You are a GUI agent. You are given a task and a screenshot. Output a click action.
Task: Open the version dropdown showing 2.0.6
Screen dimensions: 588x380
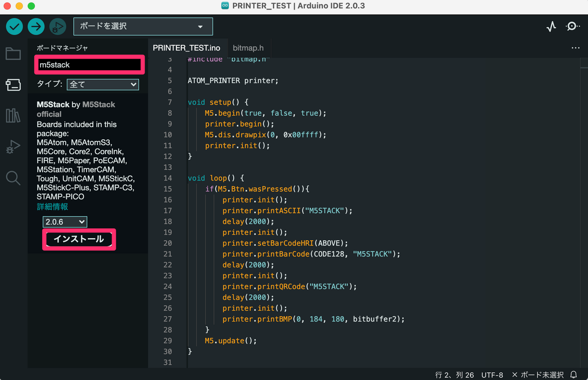point(65,222)
